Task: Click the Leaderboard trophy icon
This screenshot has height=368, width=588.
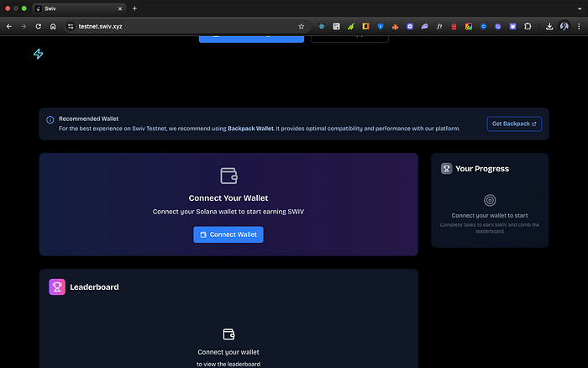Action: (x=57, y=287)
